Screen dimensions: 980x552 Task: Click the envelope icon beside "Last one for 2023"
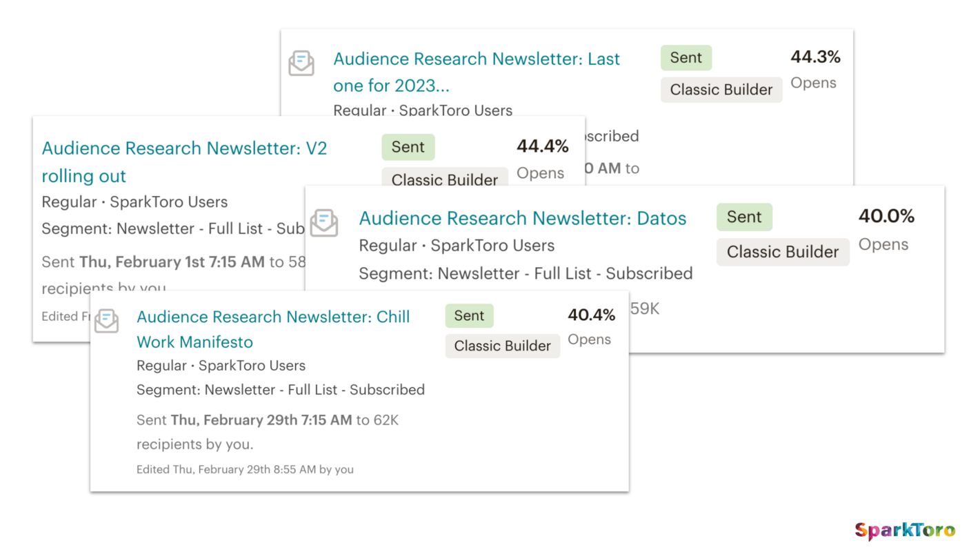tap(301, 63)
